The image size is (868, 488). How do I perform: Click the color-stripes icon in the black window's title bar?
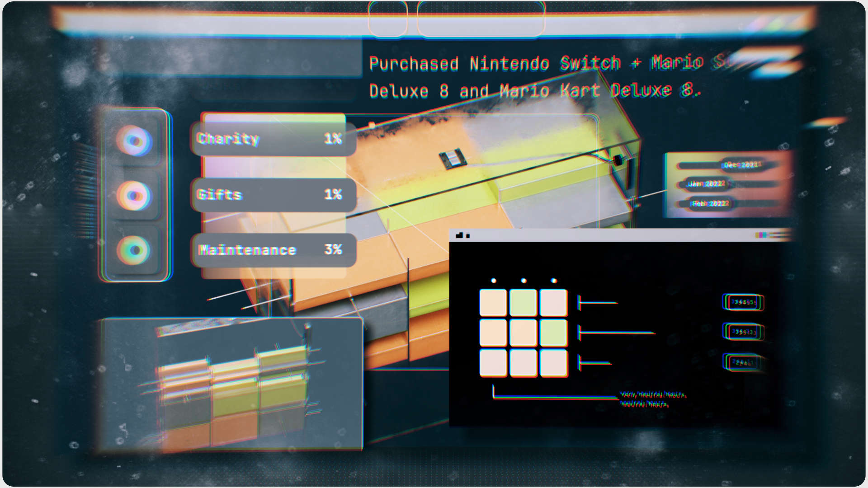click(x=761, y=235)
